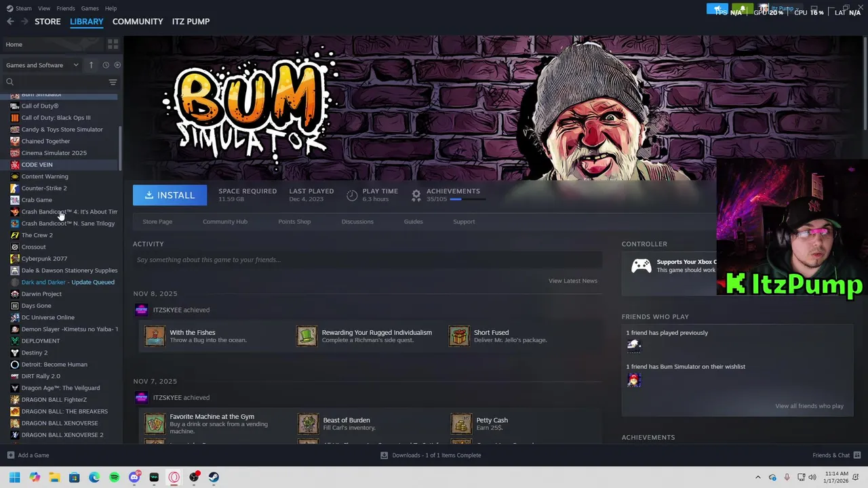868x488 pixels.
Task: Open Beast of Burden achievement icon
Action: point(308,424)
